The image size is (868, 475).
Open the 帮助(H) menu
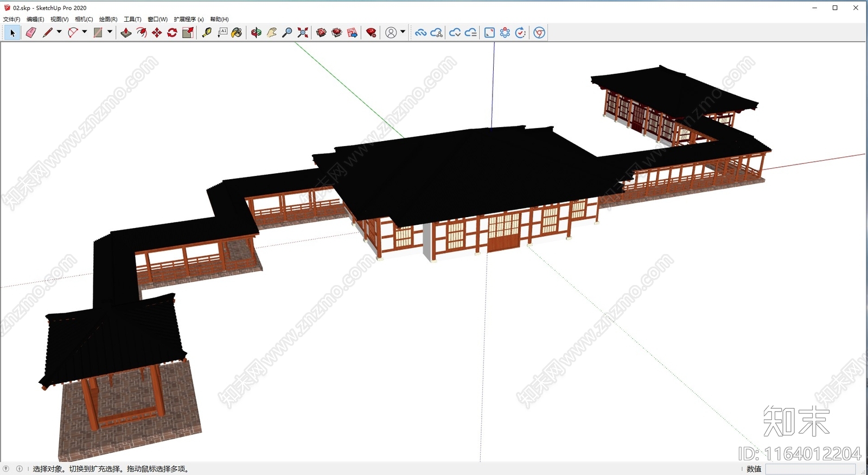coord(219,19)
